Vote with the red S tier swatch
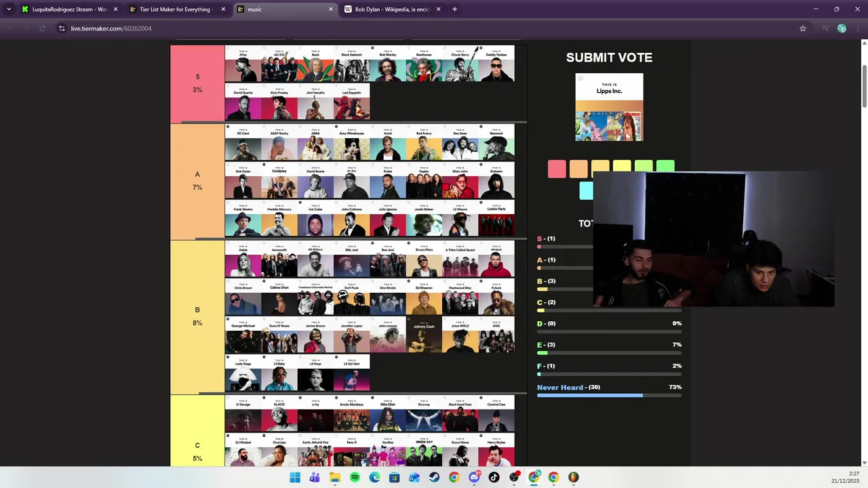The height and width of the screenshot is (488, 868). tap(557, 169)
